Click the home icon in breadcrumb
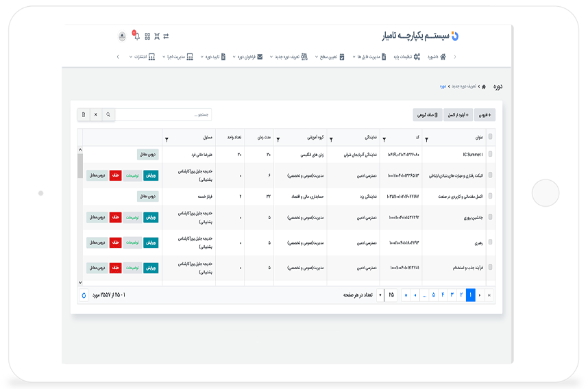 tap(484, 87)
